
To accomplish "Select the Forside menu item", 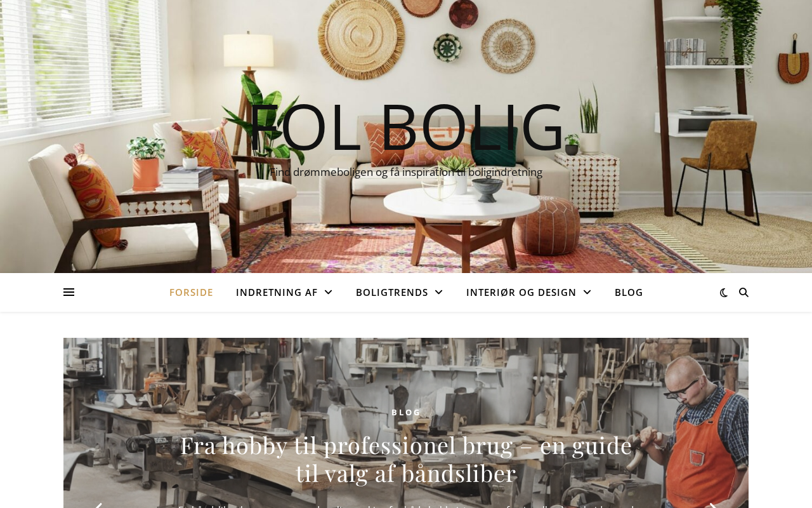I will (191, 292).
